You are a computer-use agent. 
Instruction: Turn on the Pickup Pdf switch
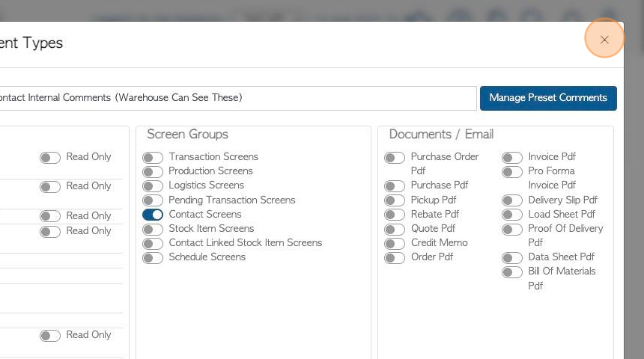click(x=395, y=200)
